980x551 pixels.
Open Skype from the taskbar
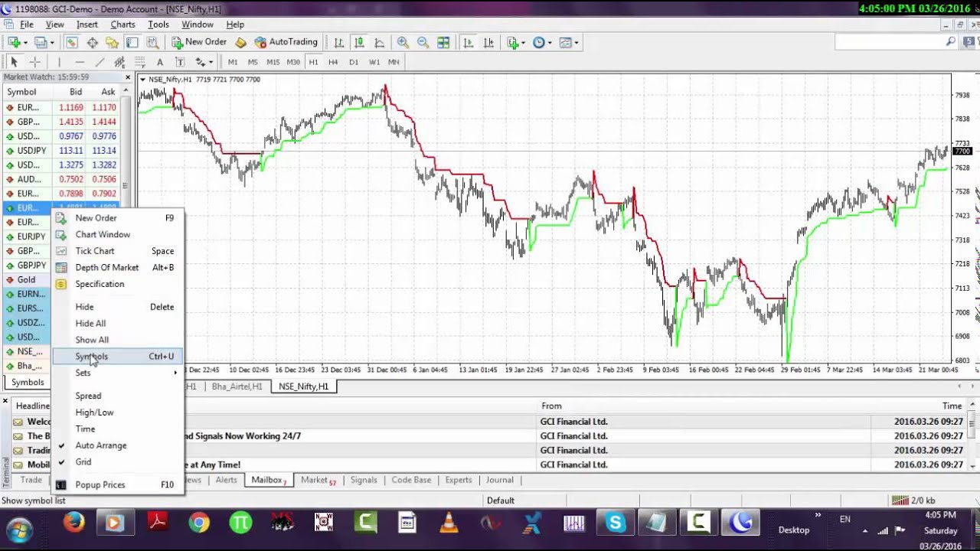tap(615, 523)
